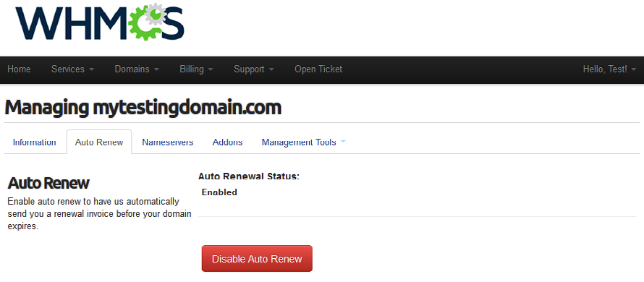The width and height of the screenshot is (644, 282).
Task: Select the Auto Renew tab
Action: 99,142
